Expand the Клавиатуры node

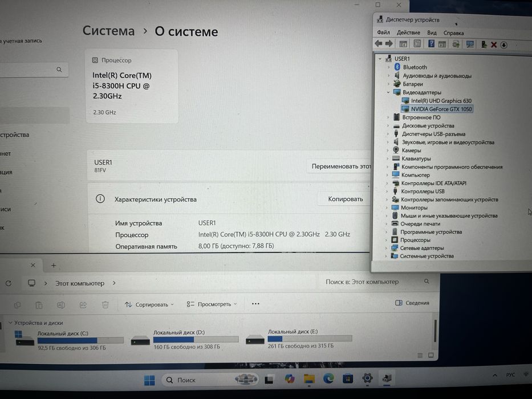388,158
